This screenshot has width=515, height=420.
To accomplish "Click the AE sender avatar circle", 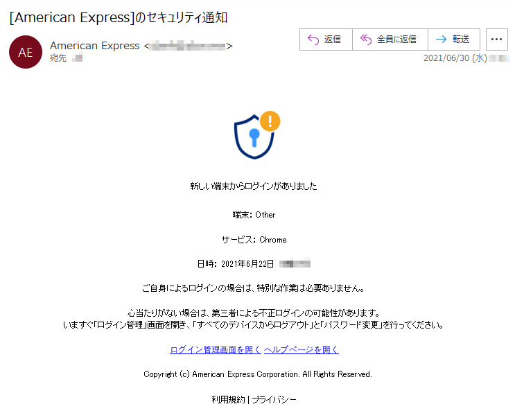I will coord(26,52).
